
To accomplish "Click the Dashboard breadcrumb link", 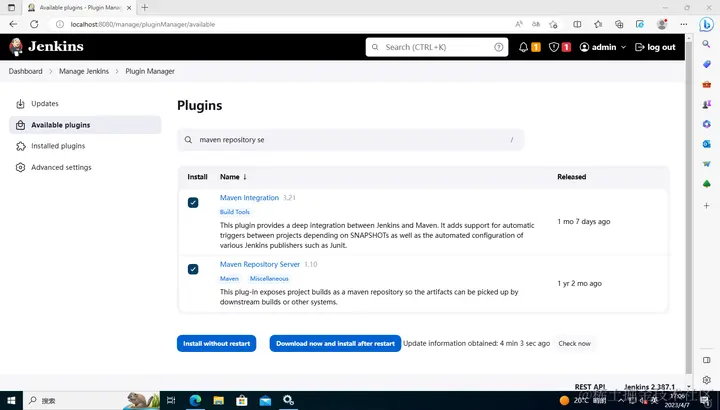I will (x=25, y=71).
